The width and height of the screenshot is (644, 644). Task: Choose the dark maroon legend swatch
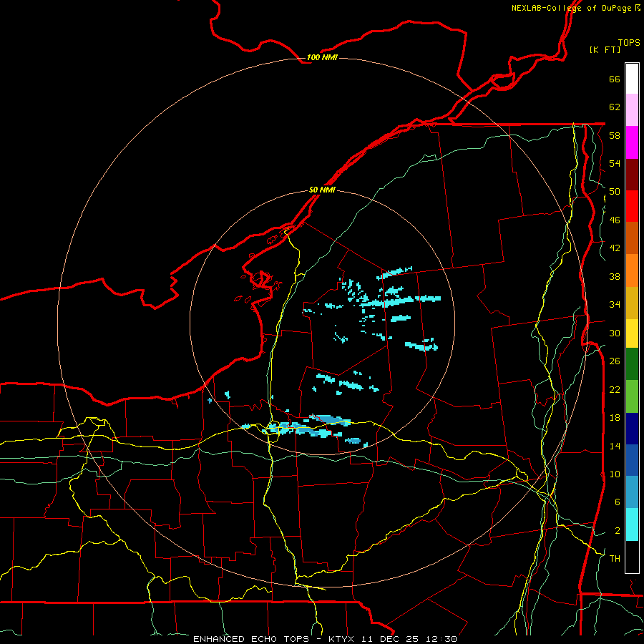[x=632, y=174]
